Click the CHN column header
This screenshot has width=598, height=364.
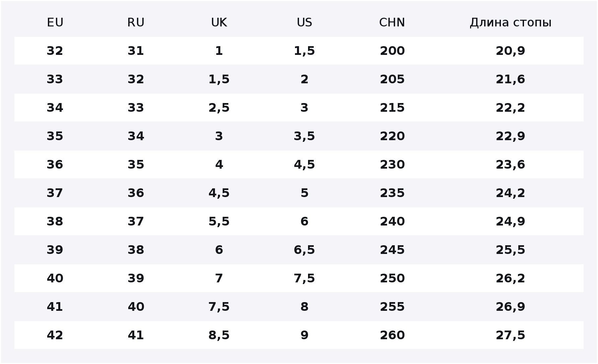(392, 22)
